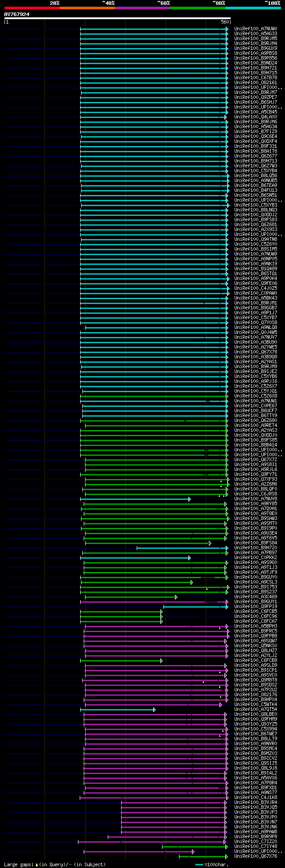Viewport: 285px width, 868px height.
Task: Click the short cyan bar for UniRef100_A7NUV8
Action: tap(136, 499)
